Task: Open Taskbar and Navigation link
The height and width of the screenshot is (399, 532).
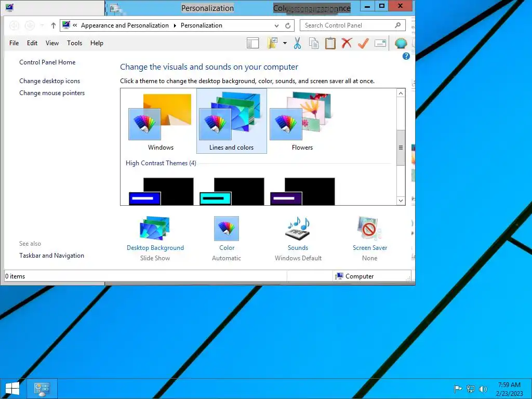Action: coord(51,256)
